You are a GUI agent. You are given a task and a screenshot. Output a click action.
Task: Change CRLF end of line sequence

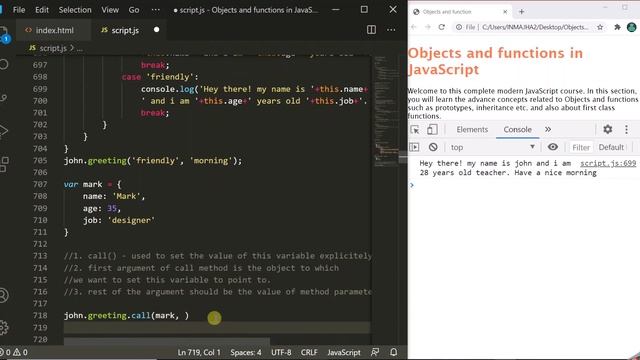click(309, 352)
